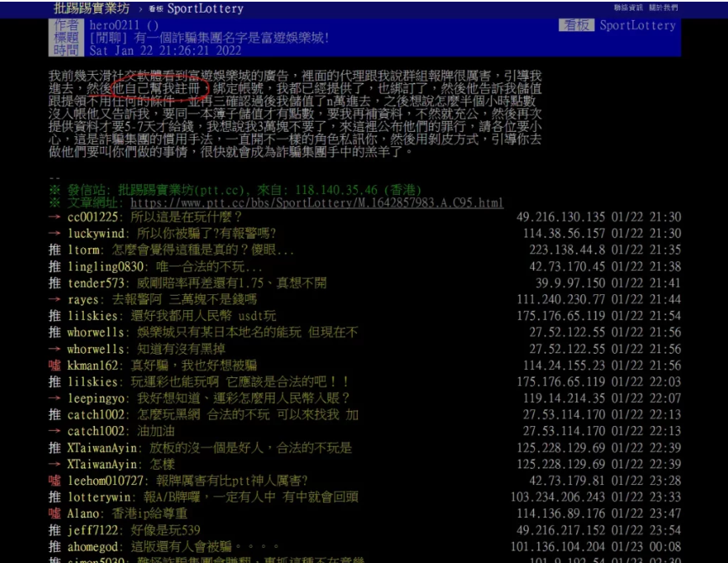The width and height of the screenshot is (728, 563).
Task: Click red 噓 tag beside leehom010727
Action: point(55,481)
